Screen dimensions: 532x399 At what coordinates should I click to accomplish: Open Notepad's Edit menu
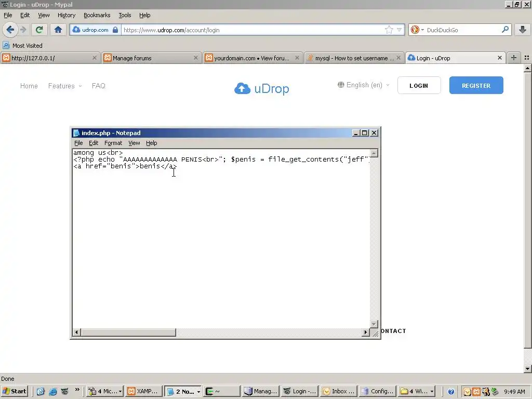click(x=94, y=143)
